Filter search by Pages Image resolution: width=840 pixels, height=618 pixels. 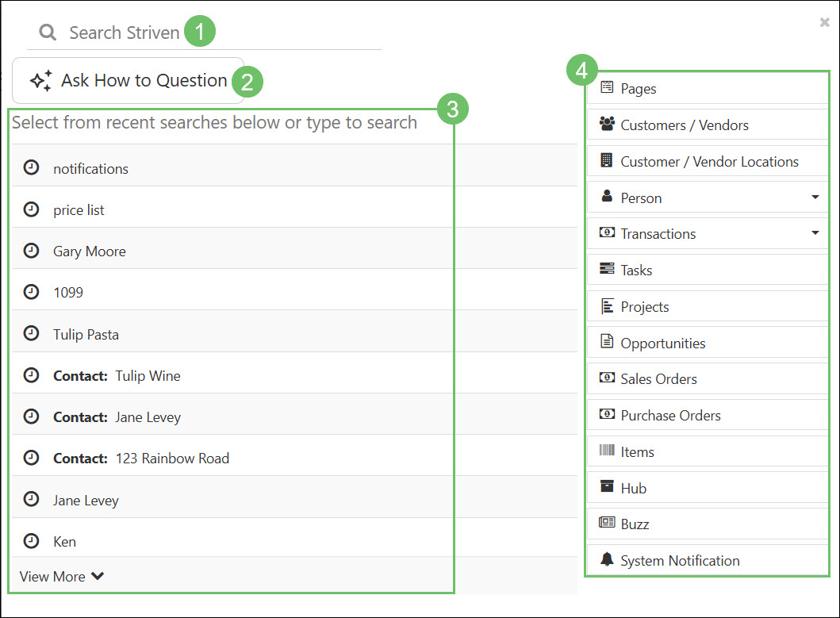708,88
